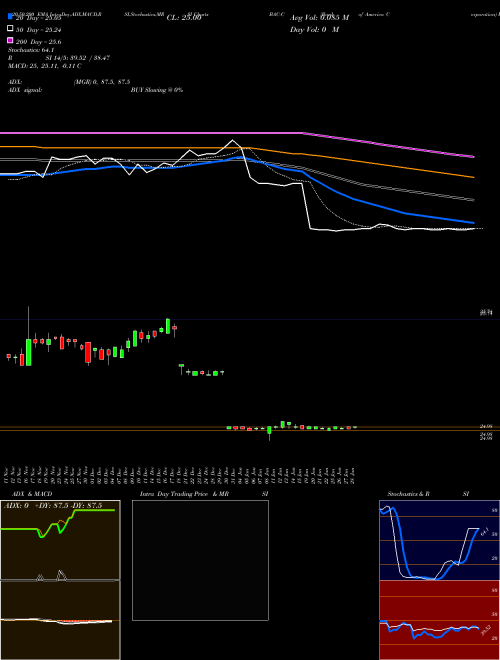500x660 pixels.
Task: Click the last green candlestick before the gap down
Action: pos(168,326)
